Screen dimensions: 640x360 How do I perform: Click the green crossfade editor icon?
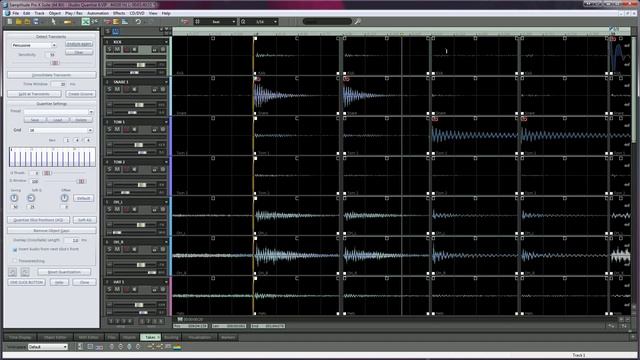tap(85, 22)
